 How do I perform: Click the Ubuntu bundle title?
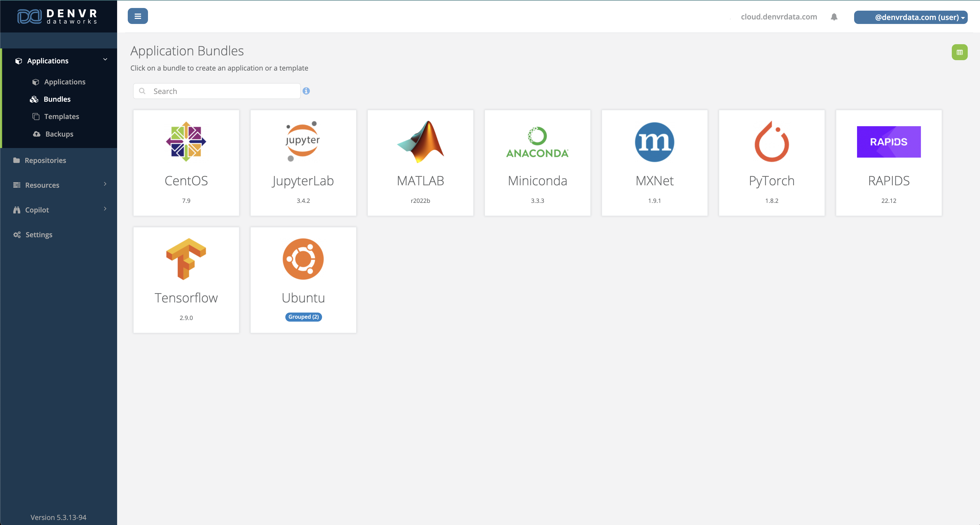point(303,298)
